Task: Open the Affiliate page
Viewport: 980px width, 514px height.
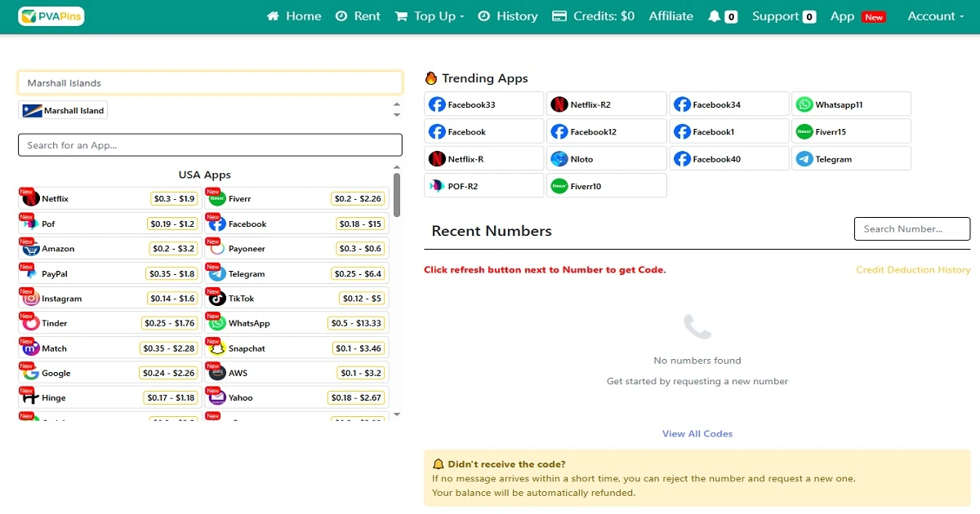Action: click(x=671, y=16)
